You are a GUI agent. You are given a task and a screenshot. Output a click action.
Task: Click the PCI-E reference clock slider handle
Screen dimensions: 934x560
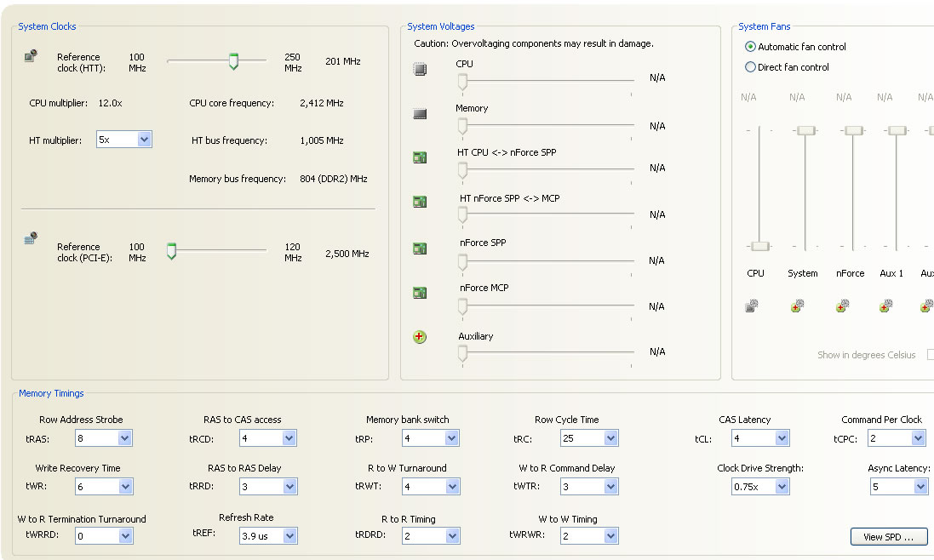[171, 251]
